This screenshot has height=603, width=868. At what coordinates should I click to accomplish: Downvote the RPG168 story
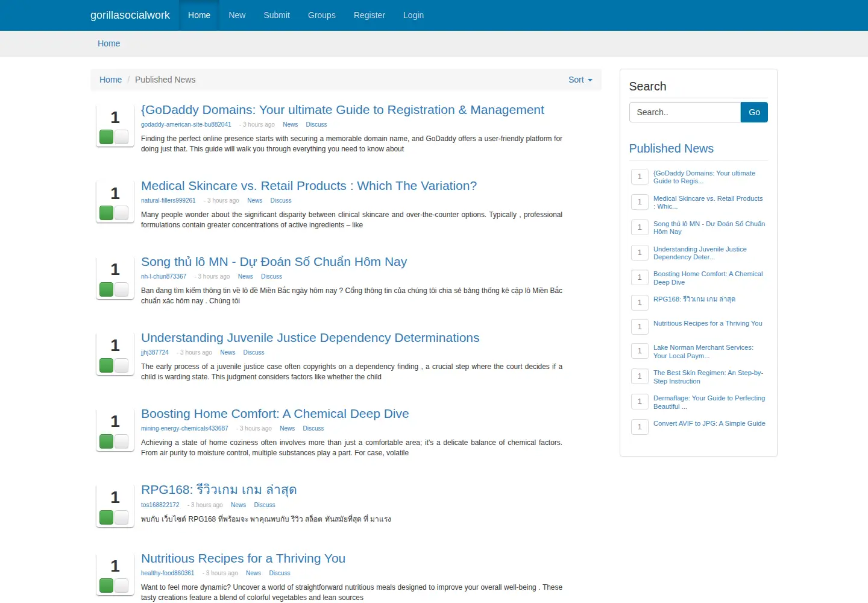(121, 517)
